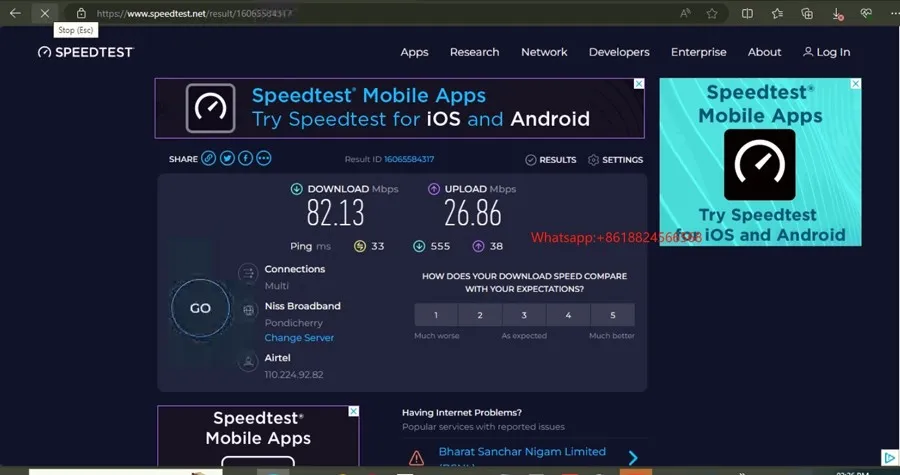The width and height of the screenshot is (900, 475).
Task: Click the Airtel provider user icon
Action: pos(249,362)
